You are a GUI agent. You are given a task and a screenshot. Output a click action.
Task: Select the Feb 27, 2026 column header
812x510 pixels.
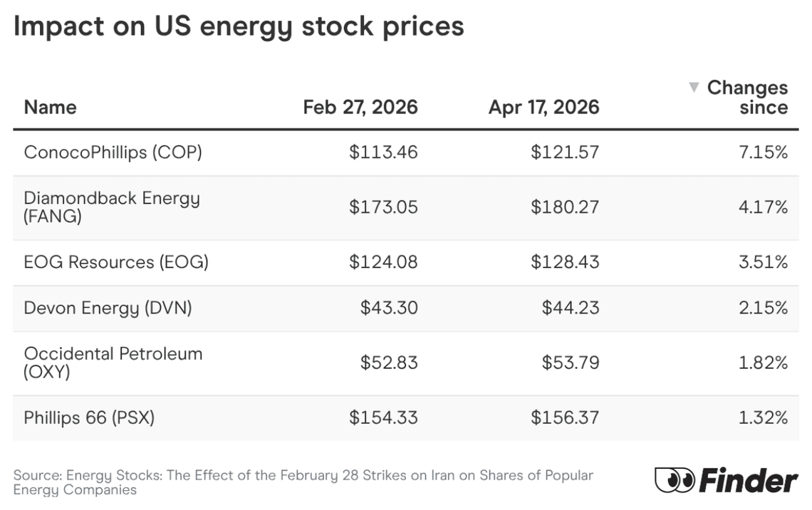pyautogui.click(x=360, y=107)
